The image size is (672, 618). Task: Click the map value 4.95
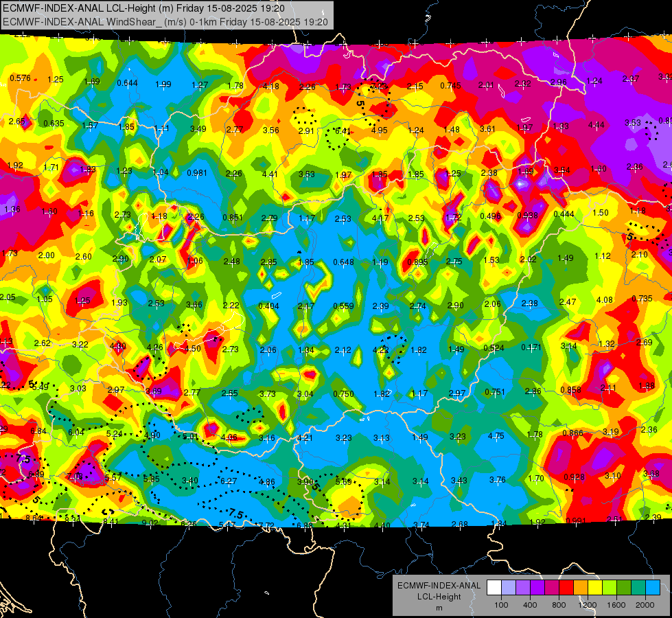(x=380, y=130)
